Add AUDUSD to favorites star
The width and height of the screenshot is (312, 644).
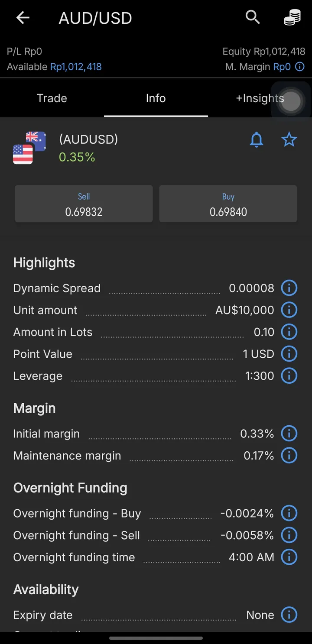[x=289, y=140]
